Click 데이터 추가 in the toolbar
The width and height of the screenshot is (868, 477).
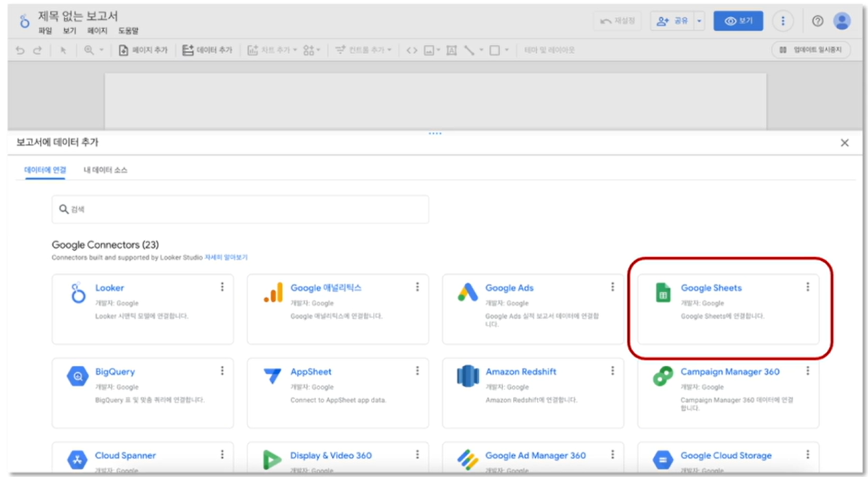tap(207, 50)
